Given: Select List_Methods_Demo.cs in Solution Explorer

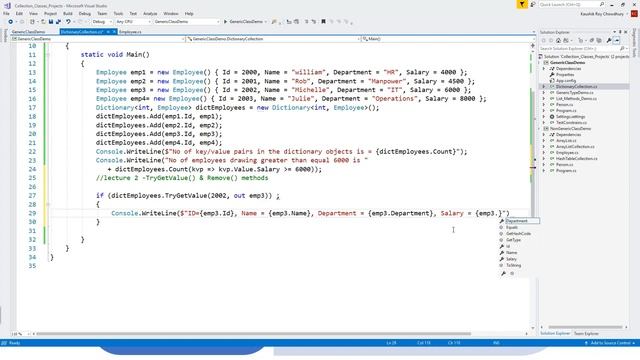Looking at the screenshot, I should coord(576,99).
